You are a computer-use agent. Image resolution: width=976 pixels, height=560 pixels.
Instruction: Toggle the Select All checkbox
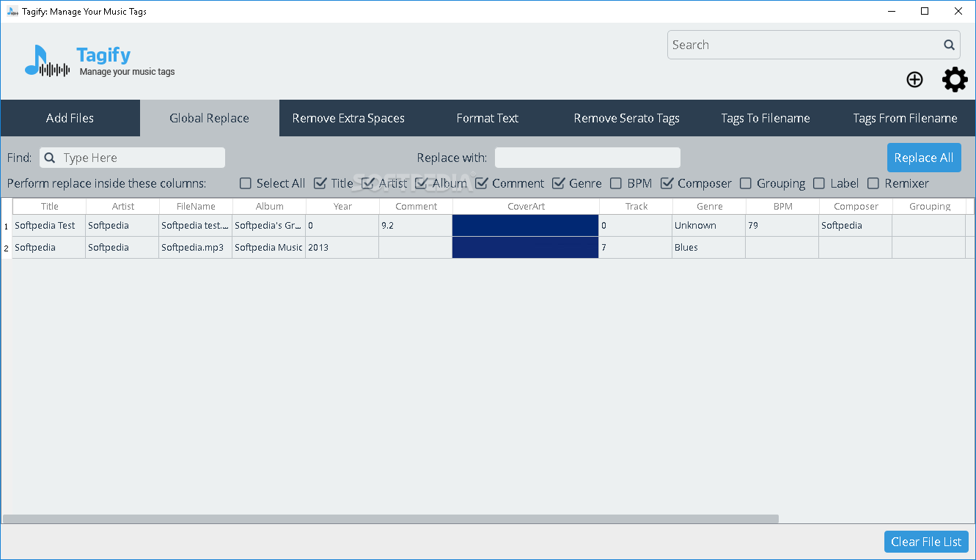tap(246, 183)
